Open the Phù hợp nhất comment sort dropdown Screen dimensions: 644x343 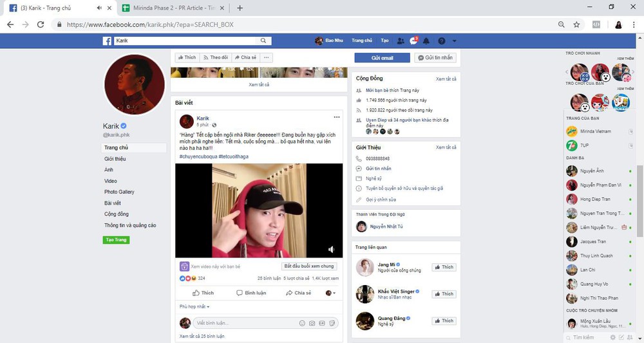pos(194,306)
